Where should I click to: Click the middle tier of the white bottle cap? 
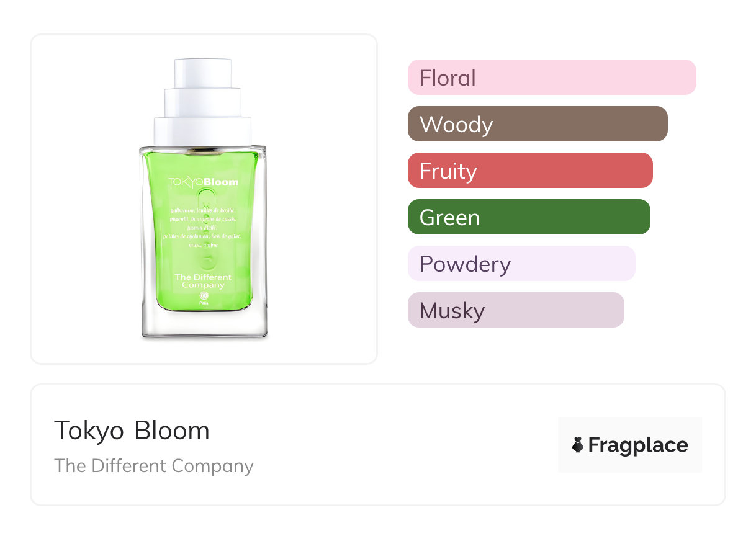click(203, 103)
